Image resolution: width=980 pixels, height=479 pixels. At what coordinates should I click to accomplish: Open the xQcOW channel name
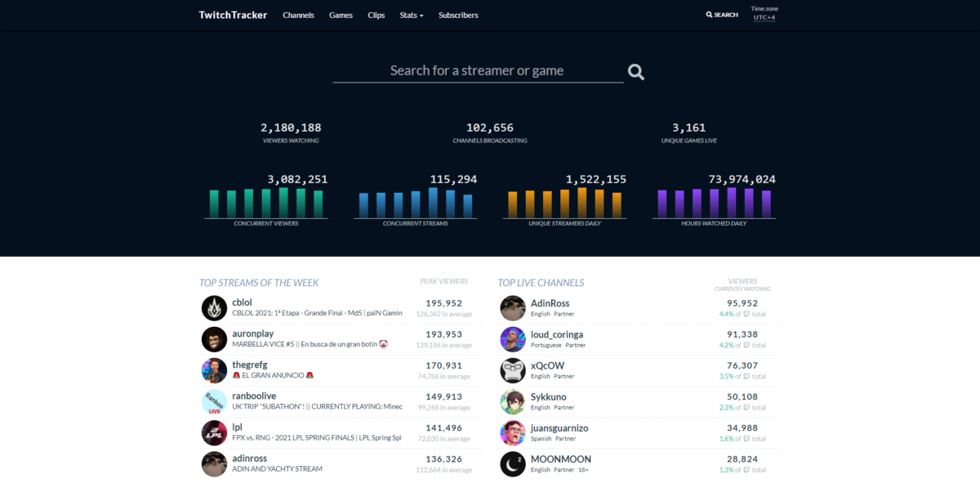547,365
